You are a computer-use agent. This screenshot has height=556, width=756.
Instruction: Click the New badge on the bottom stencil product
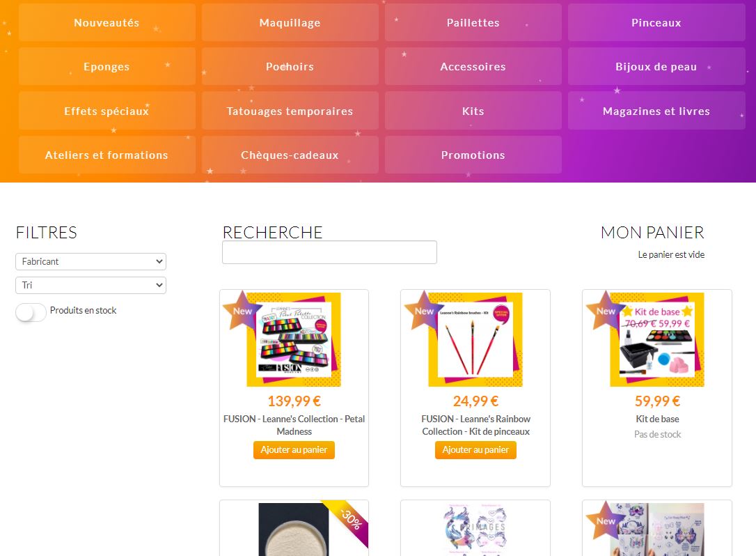[604, 520]
